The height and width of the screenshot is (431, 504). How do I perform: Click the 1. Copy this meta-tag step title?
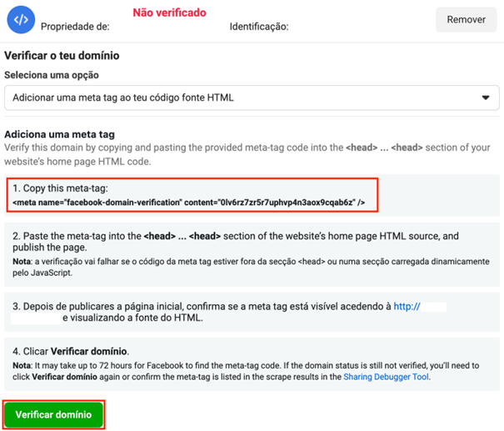(60, 189)
